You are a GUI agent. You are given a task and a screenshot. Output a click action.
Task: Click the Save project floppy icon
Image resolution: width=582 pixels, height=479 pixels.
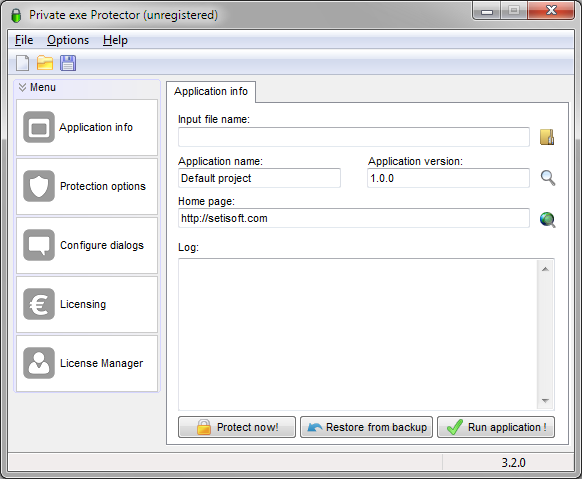pos(68,63)
